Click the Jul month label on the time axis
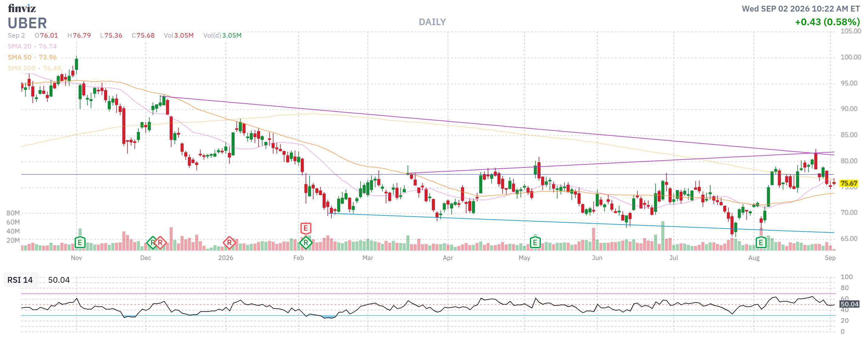868x341 pixels. coord(673,258)
